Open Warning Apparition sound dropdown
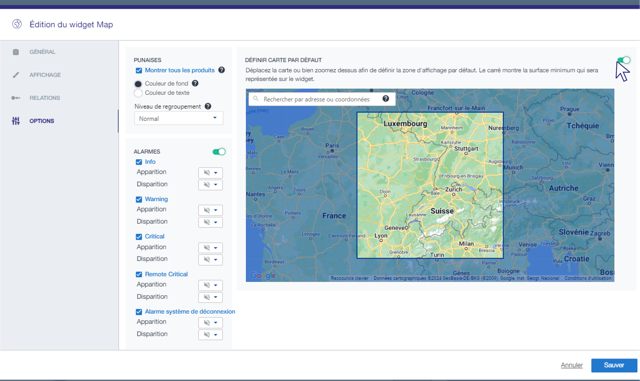640x381 pixels. (x=210, y=210)
